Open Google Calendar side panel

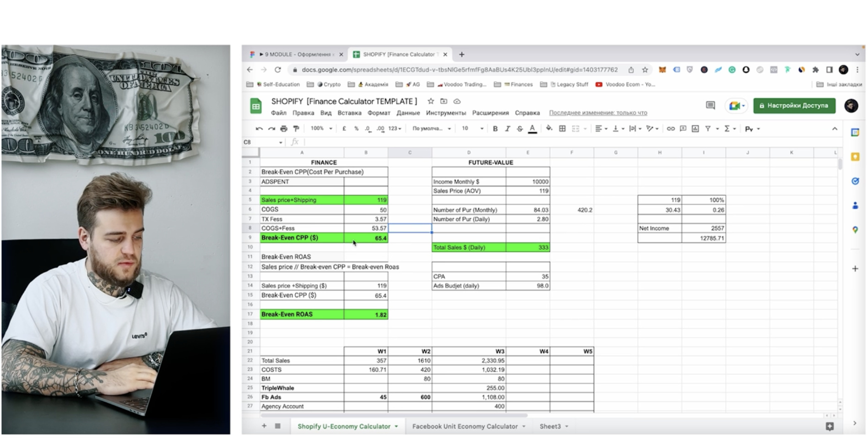(855, 132)
